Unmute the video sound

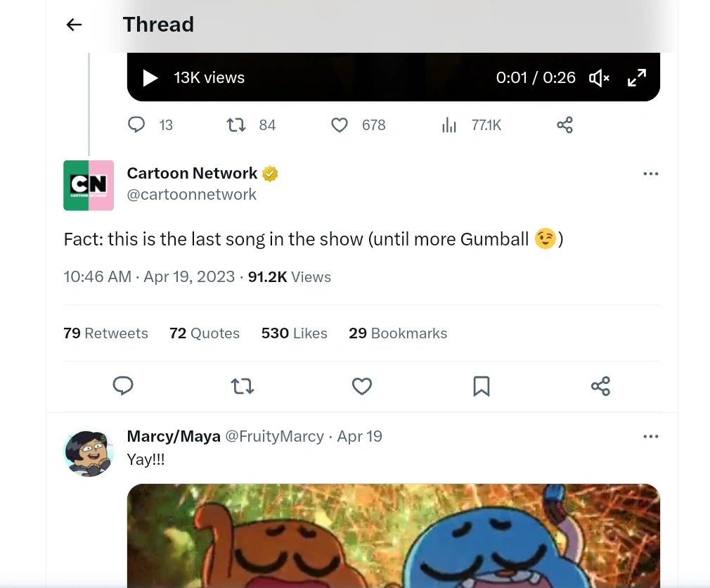point(599,78)
